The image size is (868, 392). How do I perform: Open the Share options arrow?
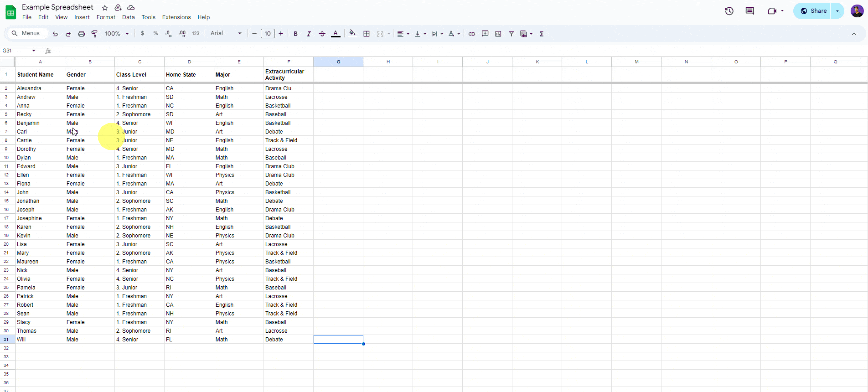(837, 11)
